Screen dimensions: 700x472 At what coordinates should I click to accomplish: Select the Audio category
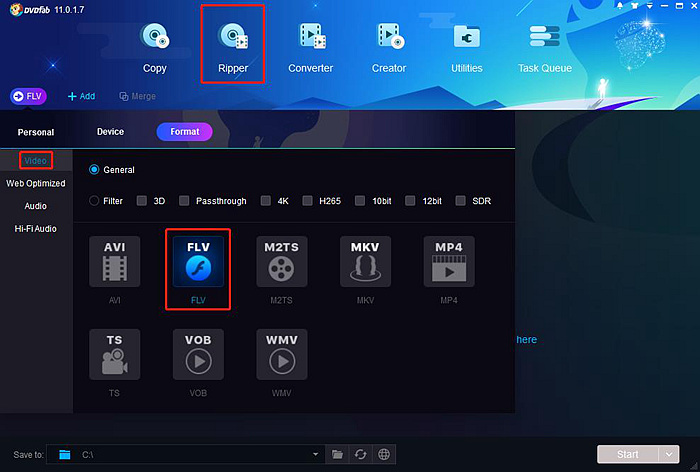[x=36, y=206]
